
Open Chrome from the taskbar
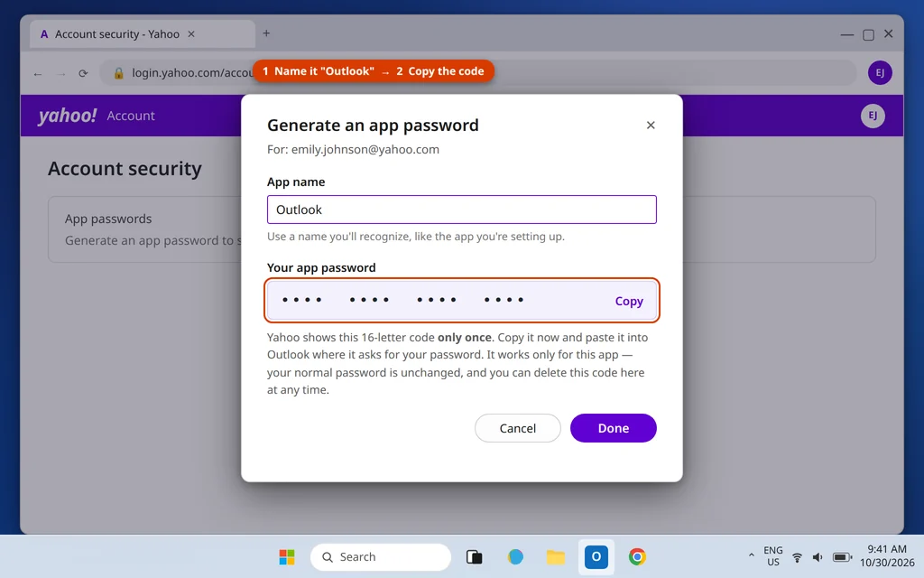(637, 556)
